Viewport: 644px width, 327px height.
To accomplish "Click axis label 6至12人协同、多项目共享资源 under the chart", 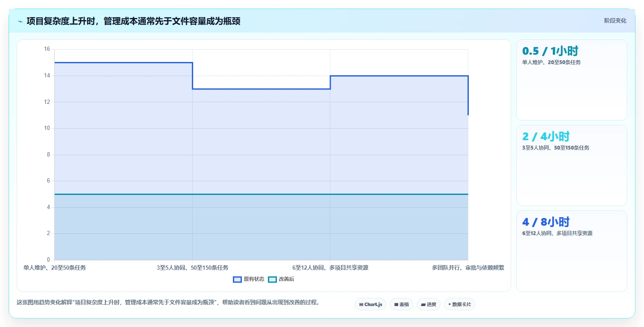I will coord(330,268).
